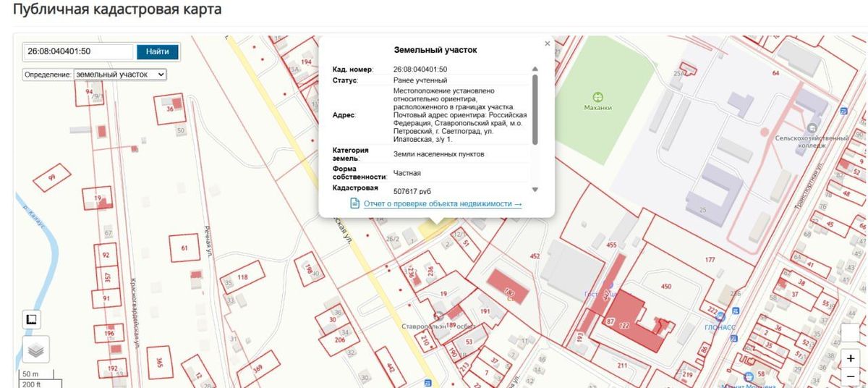Select parcel 177 on the map
Screen dimensions: 868x388
[x=710, y=259]
